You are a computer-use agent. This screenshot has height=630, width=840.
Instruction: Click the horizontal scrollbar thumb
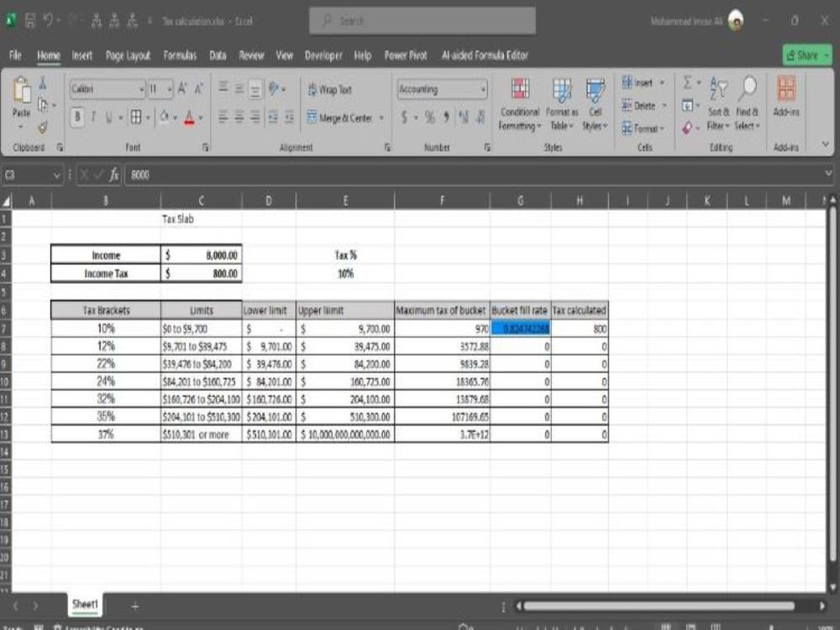(x=659, y=606)
